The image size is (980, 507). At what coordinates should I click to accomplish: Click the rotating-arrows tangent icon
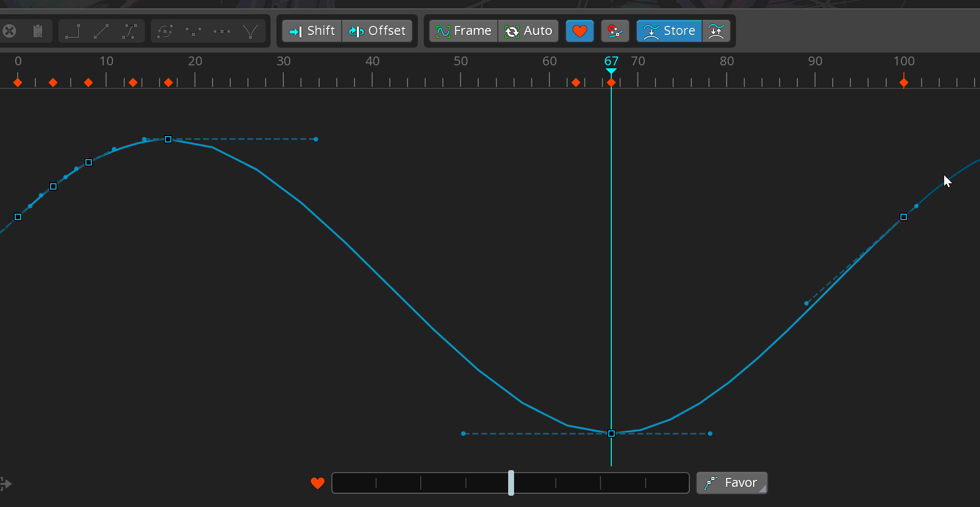pyautogui.click(x=165, y=31)
